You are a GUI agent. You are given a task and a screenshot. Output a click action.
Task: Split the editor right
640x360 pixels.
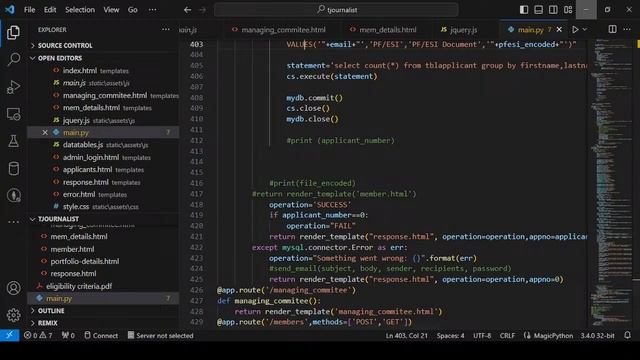coord(612,29)
